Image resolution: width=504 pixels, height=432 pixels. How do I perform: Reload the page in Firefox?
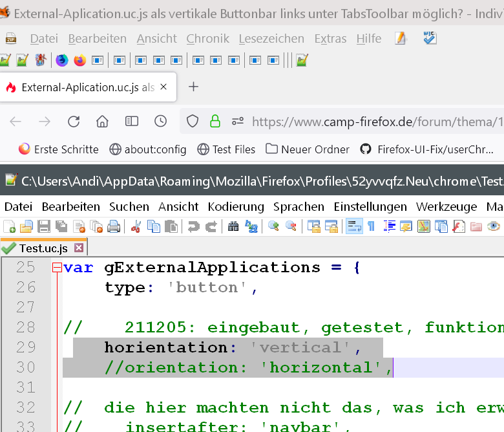[74, 122]
